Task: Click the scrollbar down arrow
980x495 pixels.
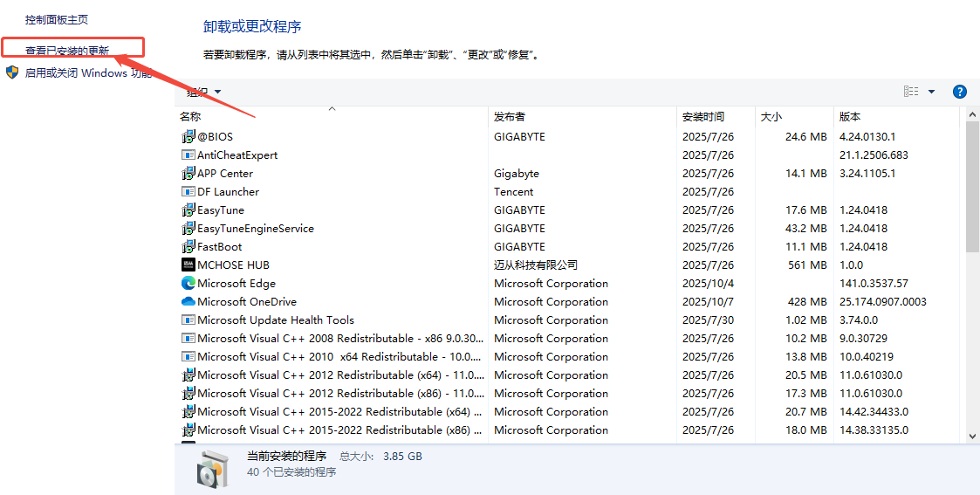Action: tap(972, 436)
